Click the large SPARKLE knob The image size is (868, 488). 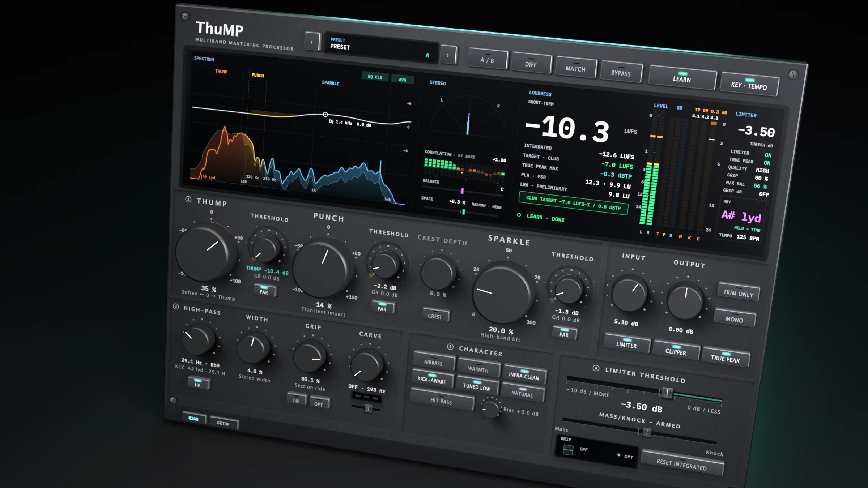[x=502, y=293]
